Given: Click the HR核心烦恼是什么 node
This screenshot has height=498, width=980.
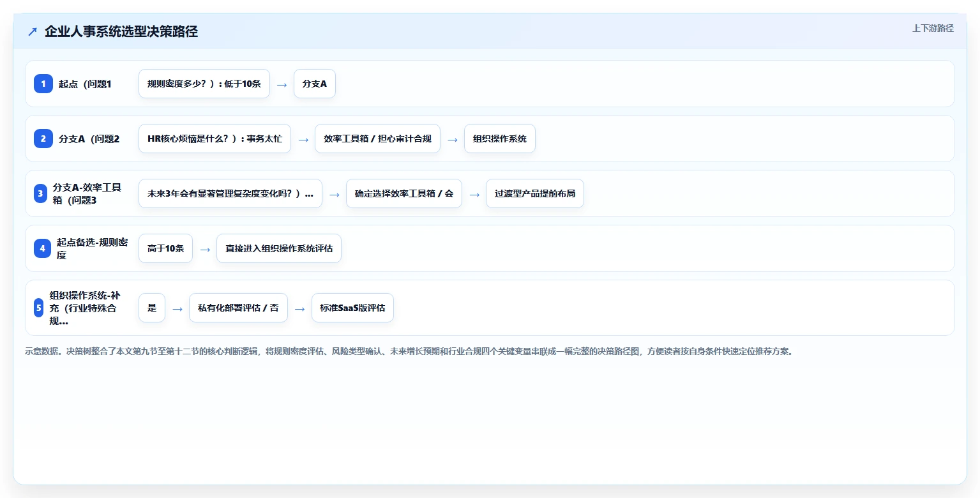Looking at the screenshot, I should (x=215, y=139).
